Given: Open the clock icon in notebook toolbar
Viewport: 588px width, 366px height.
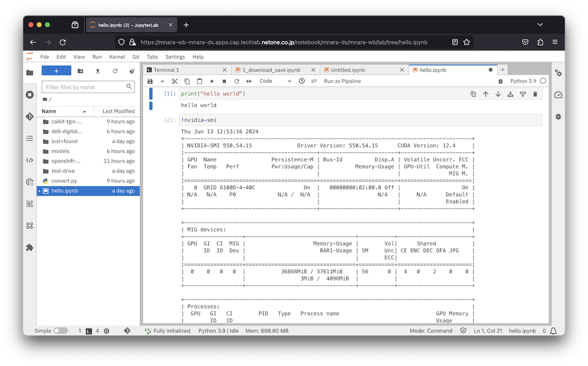Looking at the screenshot, I should pos(302,81).
